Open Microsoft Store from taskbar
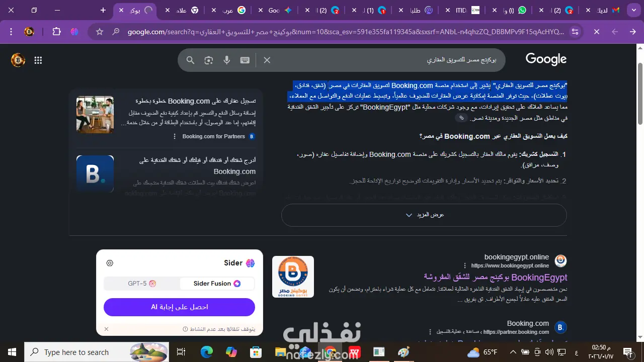Image resolution: width=644 pixels, height=362 pixels. coord(256,352)
